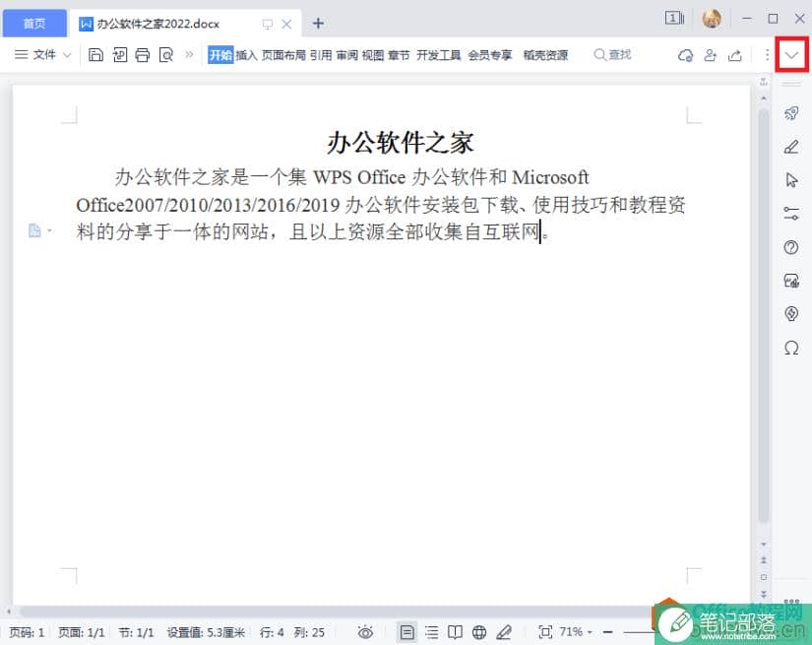Click the paragraph layout icon beside text
Screen dimensions: 812x645
(34, 230)
